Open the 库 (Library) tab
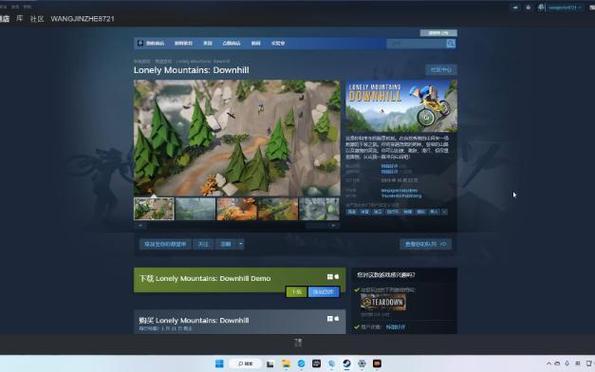595x372 pixels. (19, 19)
